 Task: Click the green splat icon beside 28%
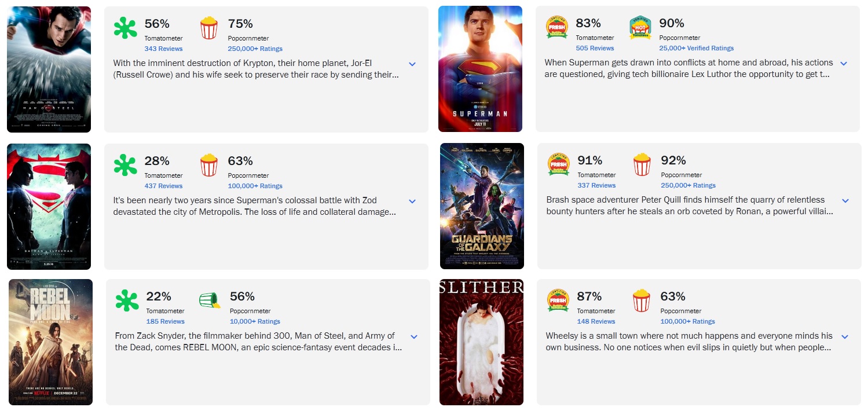125,166
